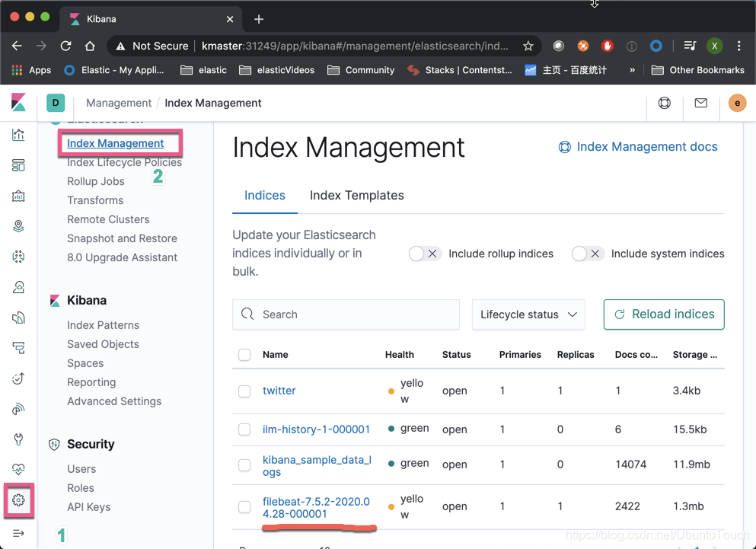Screen dimensions: 756x549
Task: Click the indices Search field
Action: [346, 314]
